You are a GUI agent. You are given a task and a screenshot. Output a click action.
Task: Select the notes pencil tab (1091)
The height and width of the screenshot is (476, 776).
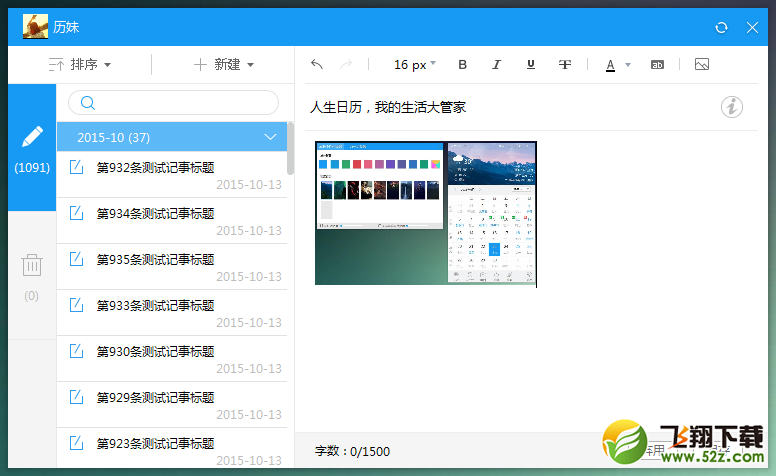[x=32, y=147]
